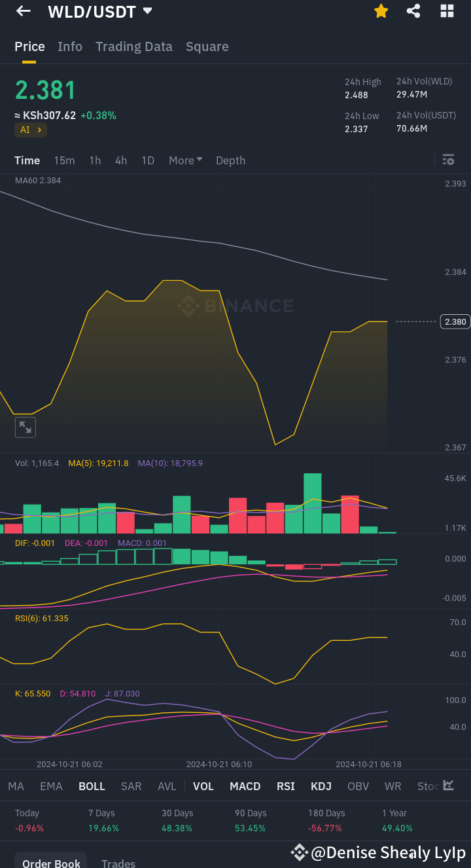This screenshot has height=868, width=471.
Task: Click the 2.381 last price
Action: tap(46, 90)
